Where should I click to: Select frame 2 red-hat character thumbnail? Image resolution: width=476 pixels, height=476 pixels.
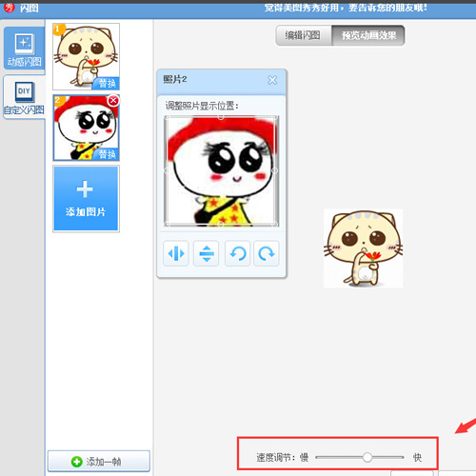[86, 128]
